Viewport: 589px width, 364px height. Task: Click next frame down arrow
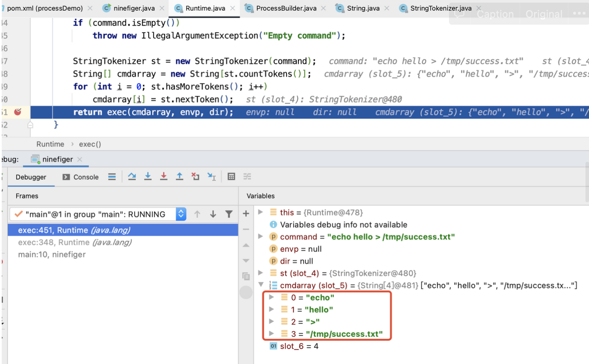pyautogui.click(x=213, y=214)
